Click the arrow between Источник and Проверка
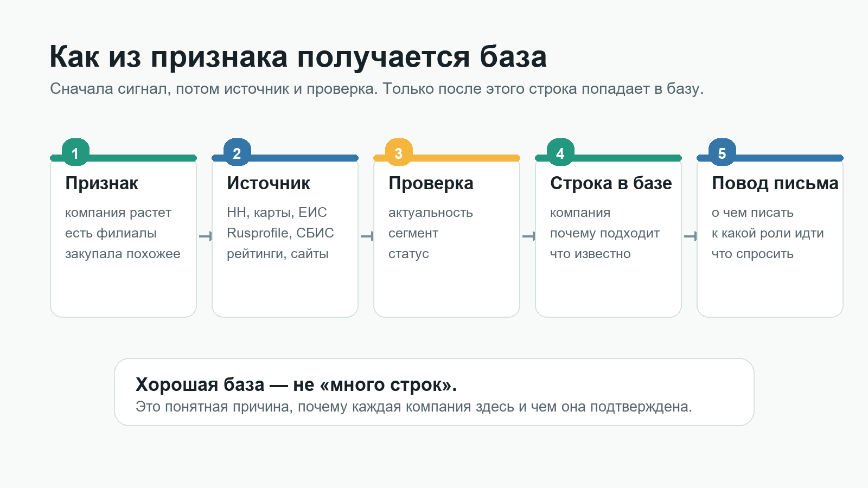 367,236
